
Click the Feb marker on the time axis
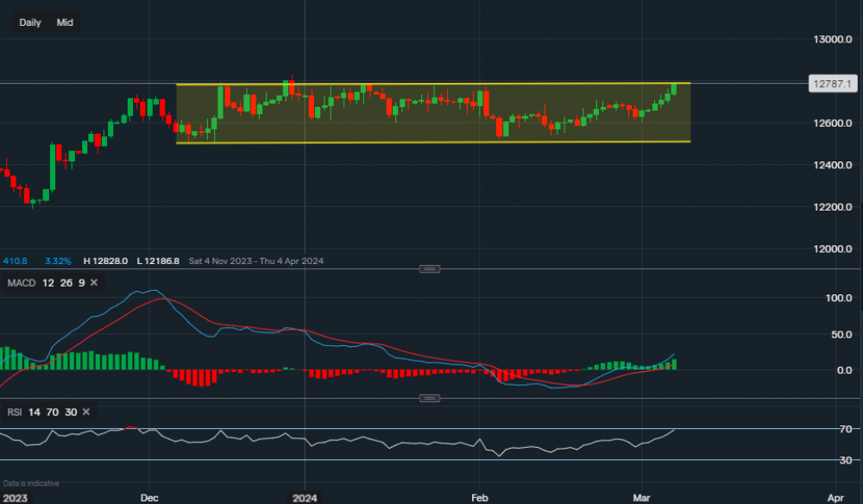point(479,498)
